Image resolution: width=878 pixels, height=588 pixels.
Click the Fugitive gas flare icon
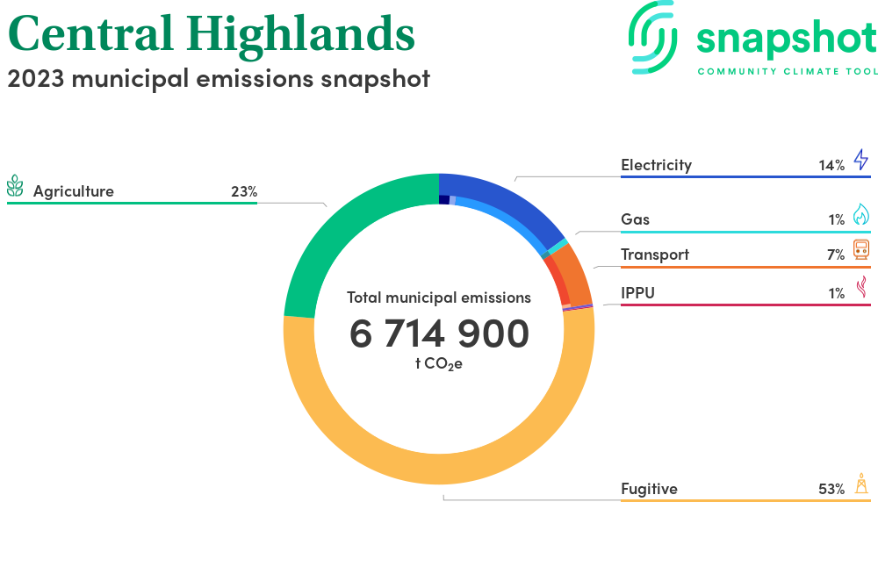pos(861,484)
